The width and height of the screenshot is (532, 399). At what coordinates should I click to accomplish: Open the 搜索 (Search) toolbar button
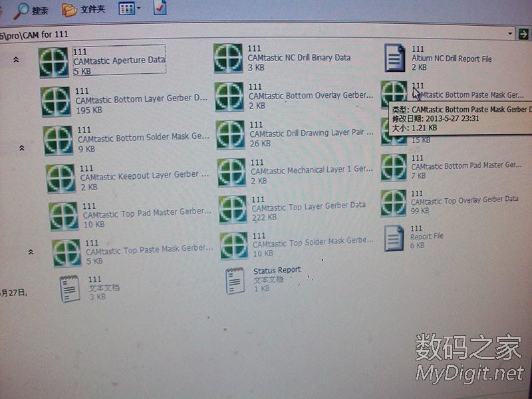click(x=31, y=10)
